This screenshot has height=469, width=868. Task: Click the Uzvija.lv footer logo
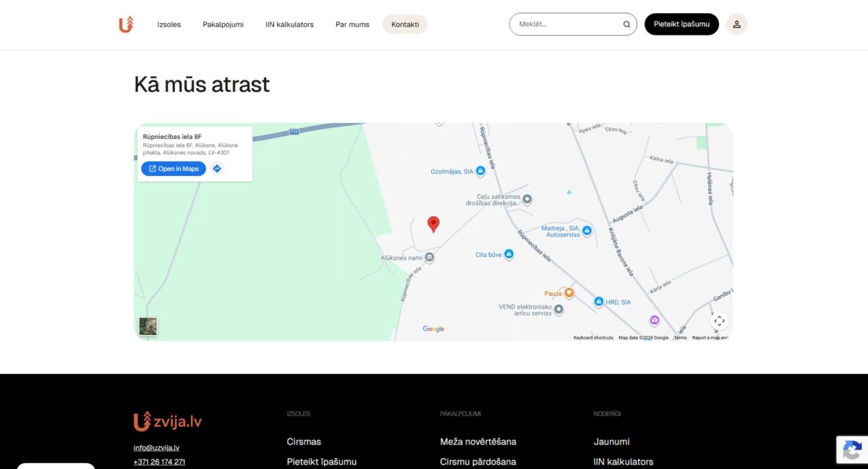click(x=167, y=421)
